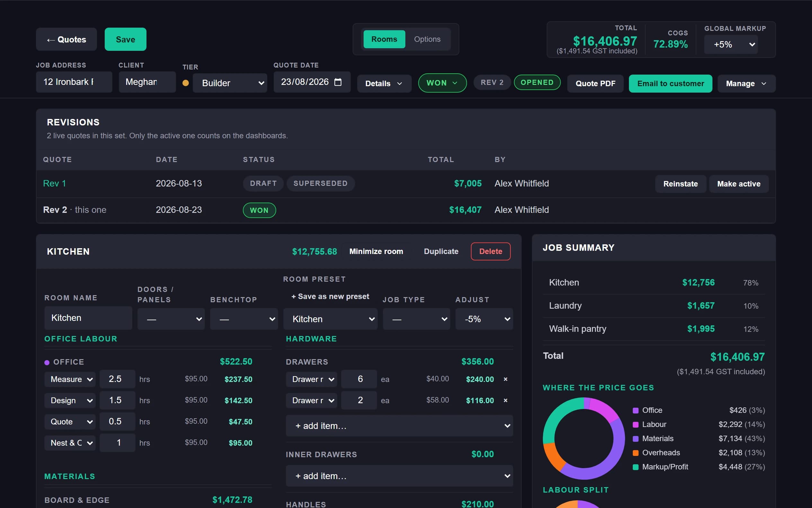Click the Walk-in pantry summary row

click(x=653, y=329)
